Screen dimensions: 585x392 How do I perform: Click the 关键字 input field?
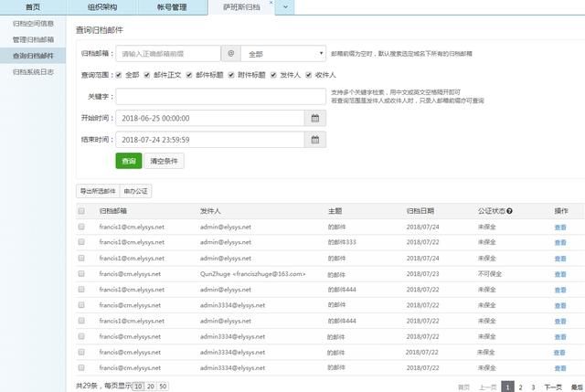click(x=220, y=96)
